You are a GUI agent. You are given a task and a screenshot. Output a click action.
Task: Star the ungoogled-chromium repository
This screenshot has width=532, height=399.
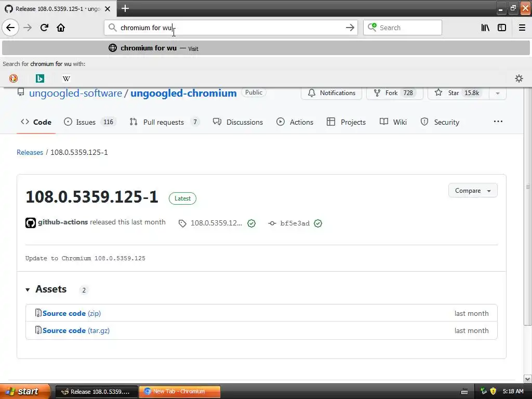click(458, 93)
